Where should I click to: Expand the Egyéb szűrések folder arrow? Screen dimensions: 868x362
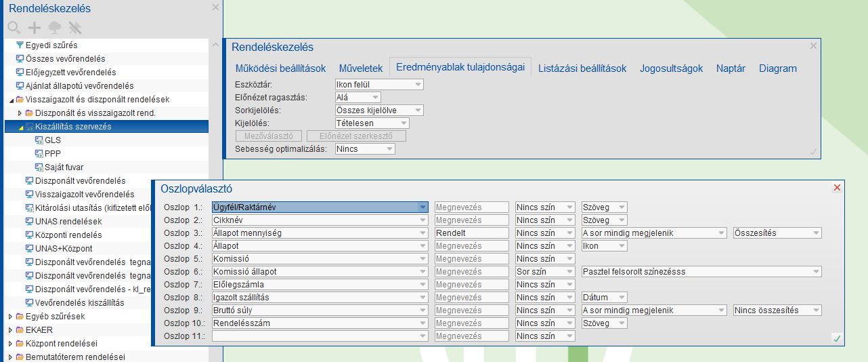pyautogui.click(x=10, y=317)
